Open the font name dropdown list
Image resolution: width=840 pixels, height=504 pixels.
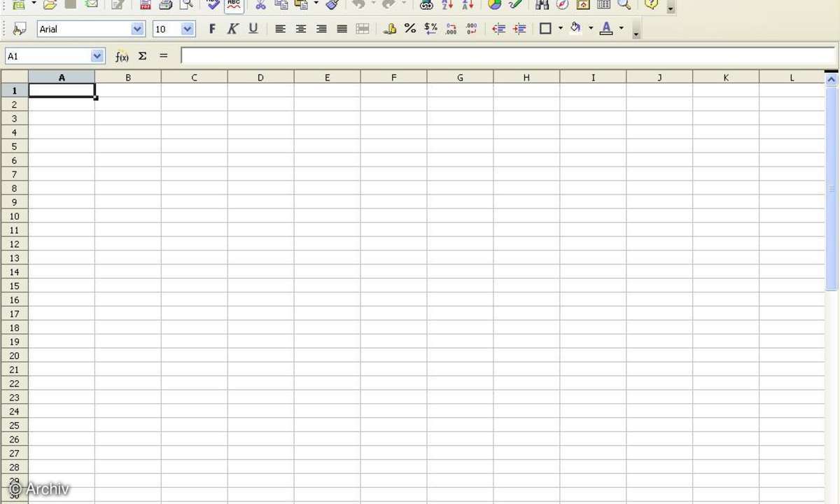[x=138, y=29]
